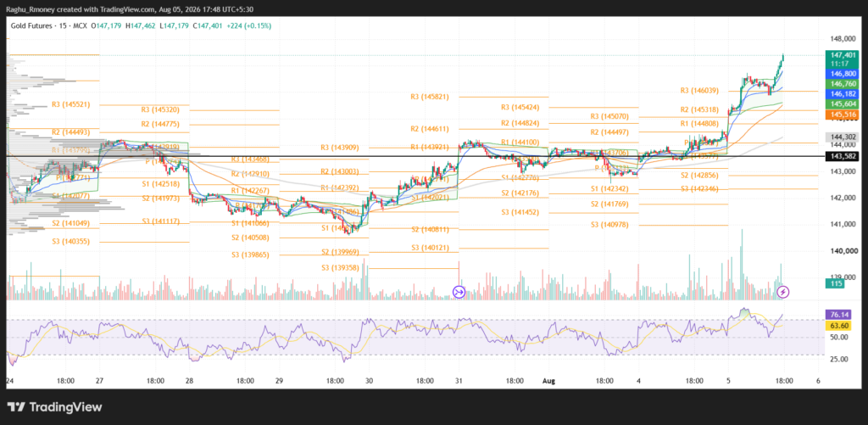
Task: Click the blue price label 146,182
Action: click(x=842, y=94)
